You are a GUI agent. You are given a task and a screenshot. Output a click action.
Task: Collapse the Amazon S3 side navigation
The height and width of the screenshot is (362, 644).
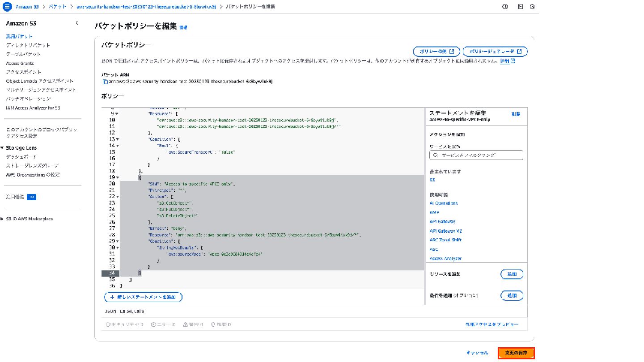coord(77,23)
